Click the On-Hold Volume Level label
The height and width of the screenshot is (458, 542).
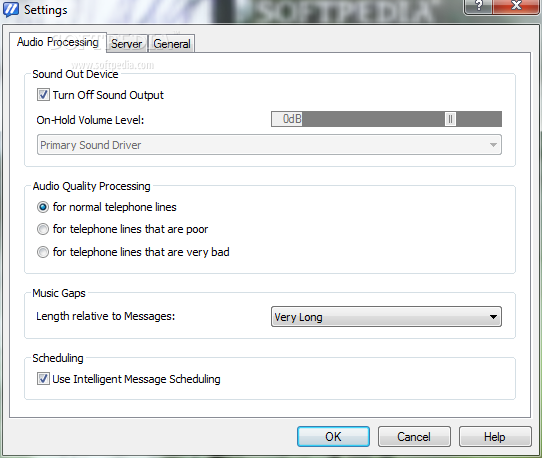coord(90,120)
